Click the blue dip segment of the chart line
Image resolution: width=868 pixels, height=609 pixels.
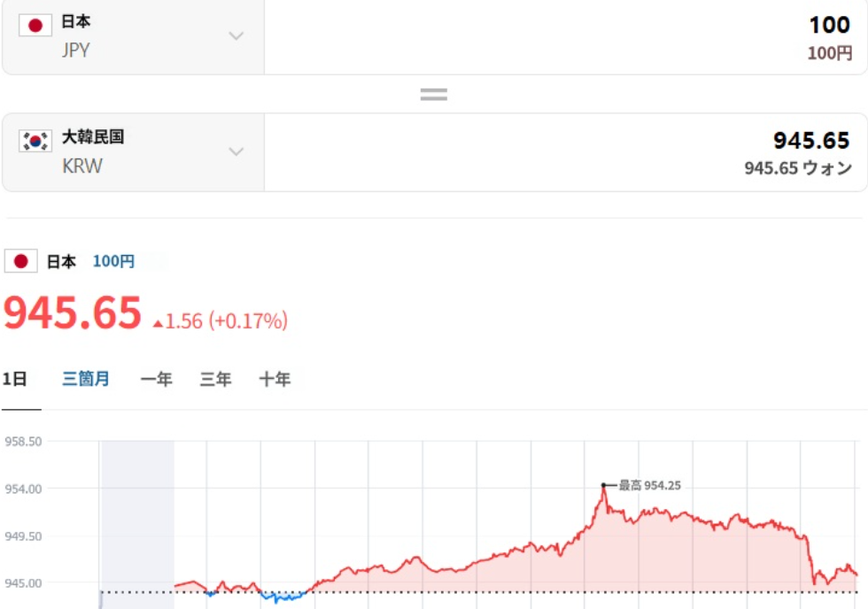pos(283,598)
